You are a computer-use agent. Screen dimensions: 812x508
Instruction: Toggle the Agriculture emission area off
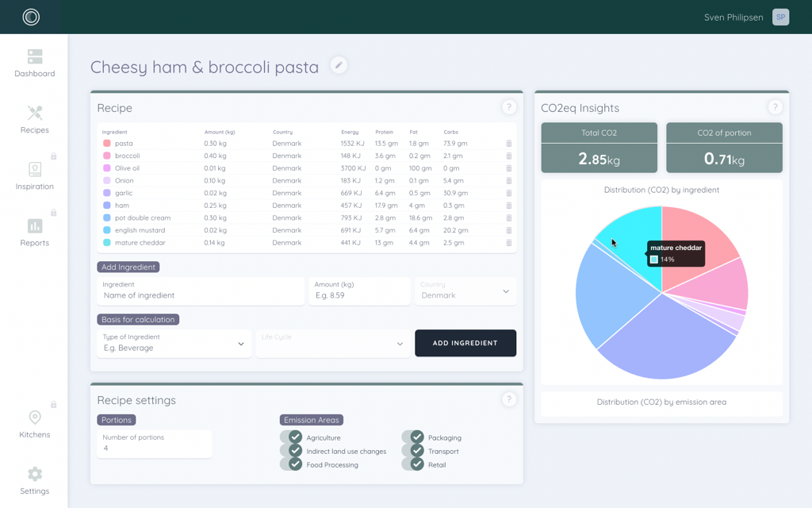point(291,437)
